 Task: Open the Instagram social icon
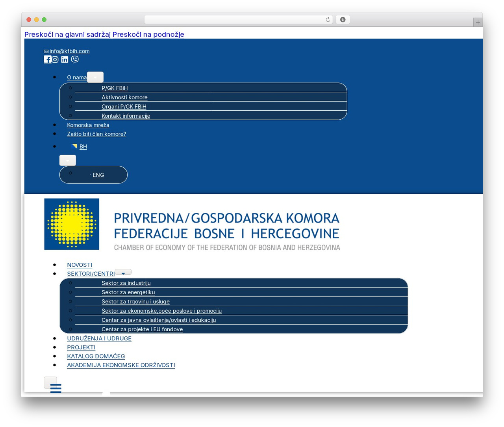click(x=55, y=59)
